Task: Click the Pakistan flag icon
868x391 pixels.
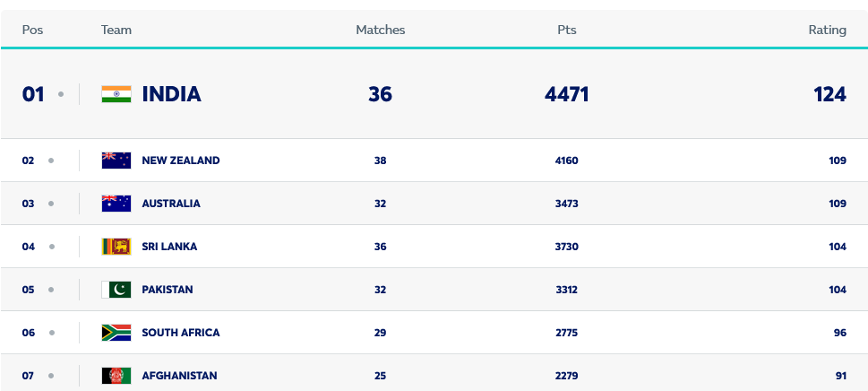Action: 116,290
